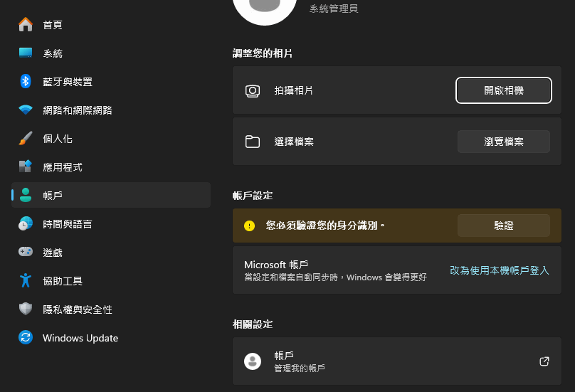575x392 pixels.
Task: Open 時間與語言 globe clock icon
Action: tap(26, 223)
